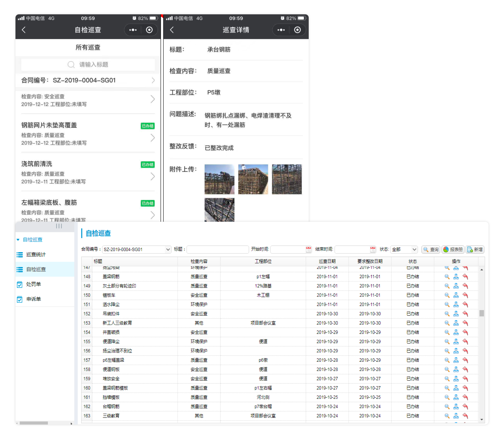Click magnifier view icon in row 148

pyautogui.click(x=447, y=277)
